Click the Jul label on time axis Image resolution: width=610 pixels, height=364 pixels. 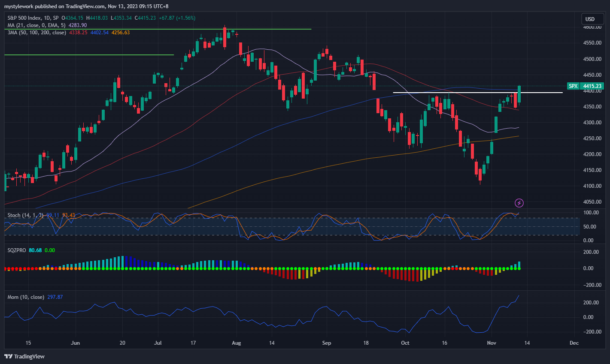pos(158,343)
